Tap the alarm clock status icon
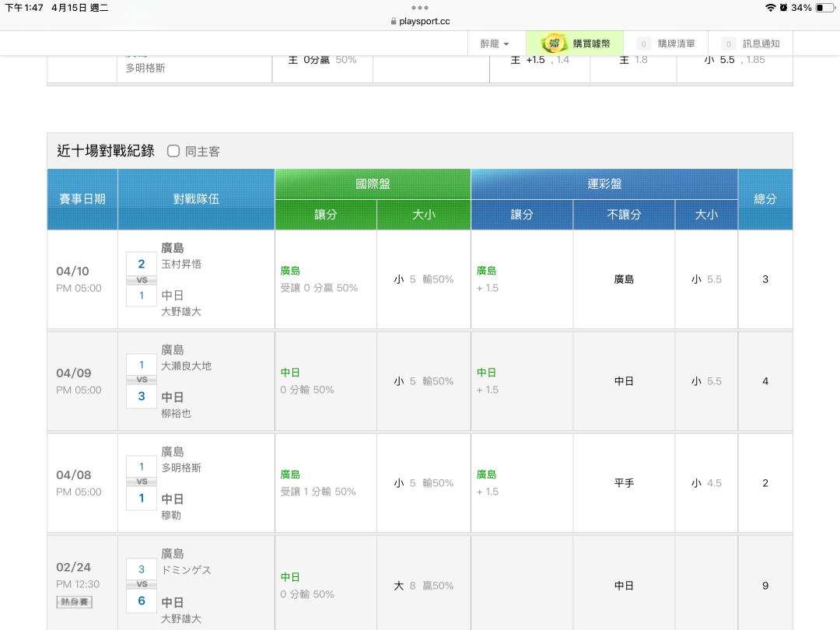 (x=783, y=8)
